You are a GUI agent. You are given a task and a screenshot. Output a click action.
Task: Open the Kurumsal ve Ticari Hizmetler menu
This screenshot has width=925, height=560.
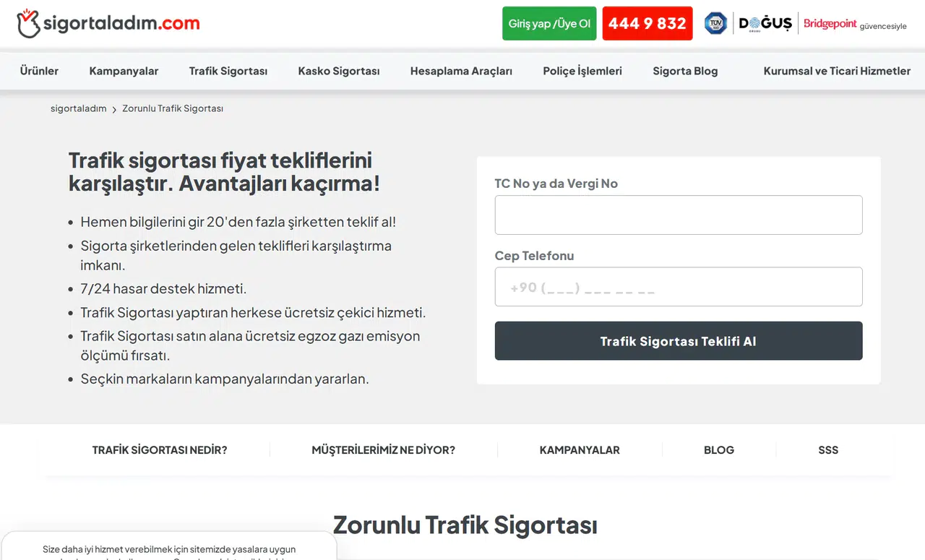click(x=836, y=71)
